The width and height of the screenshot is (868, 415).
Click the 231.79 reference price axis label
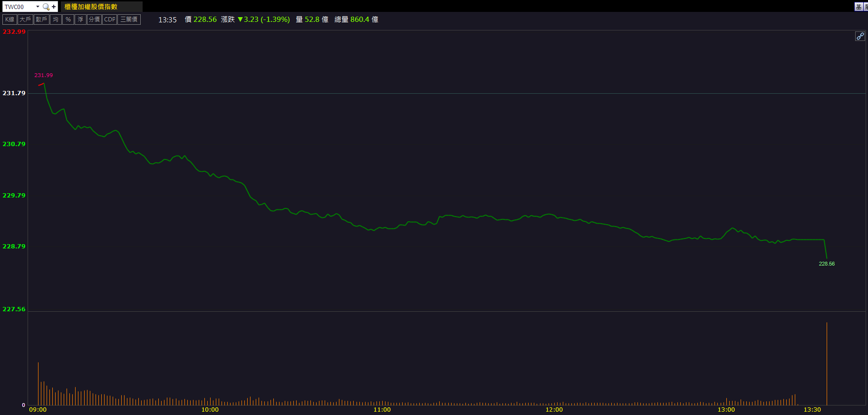(x=14, y=93)
